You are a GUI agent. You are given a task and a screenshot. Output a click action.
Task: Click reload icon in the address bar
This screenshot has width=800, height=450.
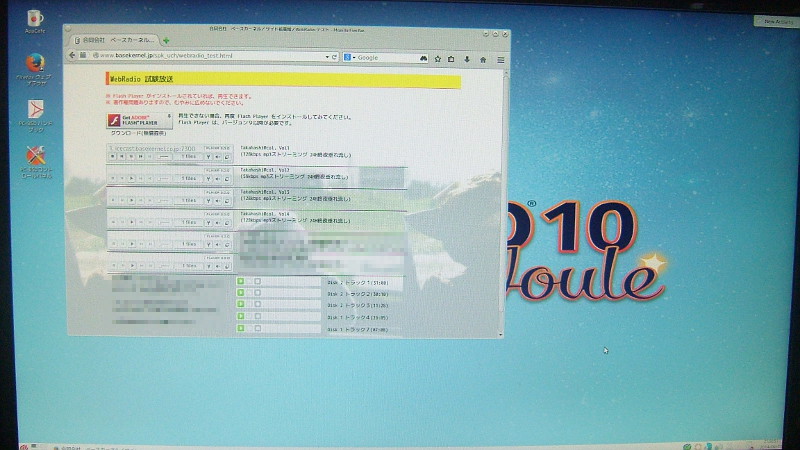(x=335, y=57)
